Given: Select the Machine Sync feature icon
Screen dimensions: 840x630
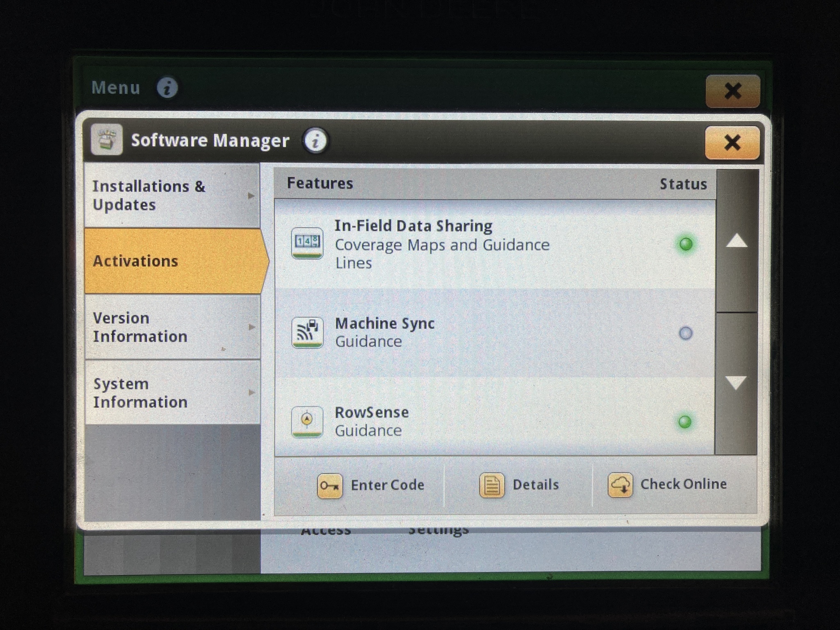Looking at the screenshot, I should pos(307,333).
